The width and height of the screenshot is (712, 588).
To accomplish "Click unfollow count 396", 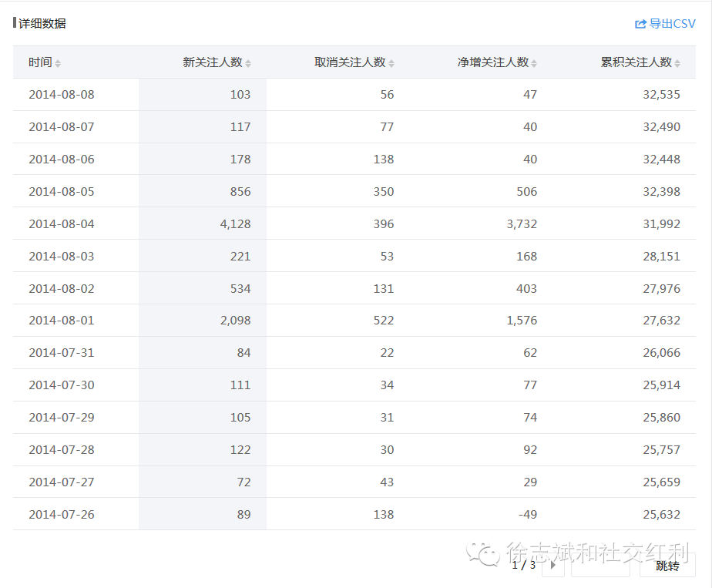I will [x=384, y=223].
